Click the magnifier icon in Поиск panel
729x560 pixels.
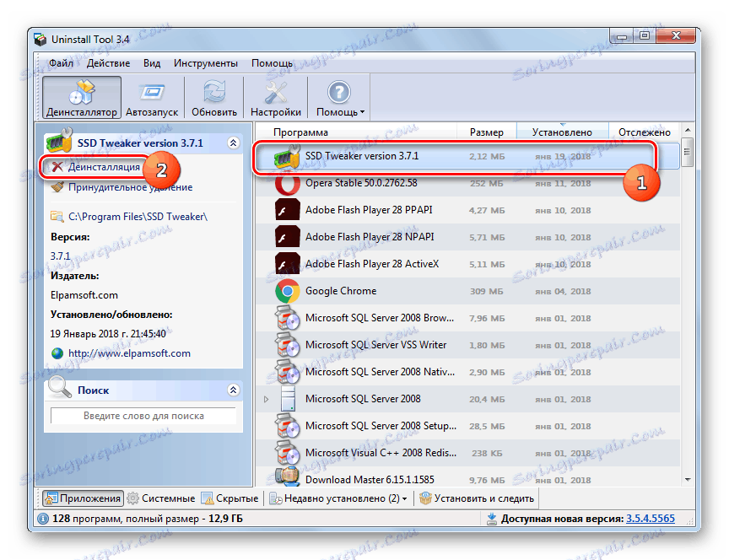(59, 388)
